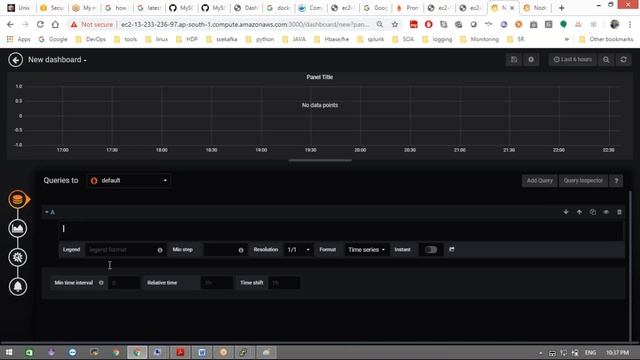
Task: Click the Apps bookmark shortcut
Action: (19, 39)
